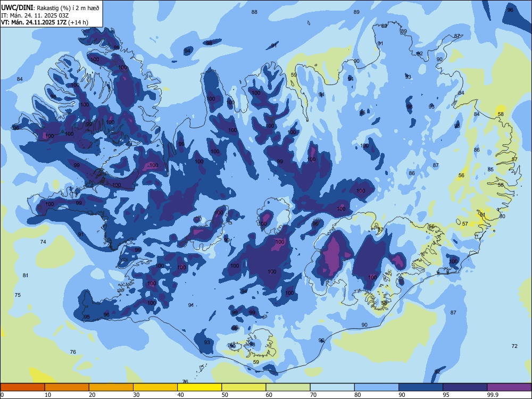This screenshot has width=532, height=399.
Task: Click the '99.9' legend tick label
Action: pos(492,395)
